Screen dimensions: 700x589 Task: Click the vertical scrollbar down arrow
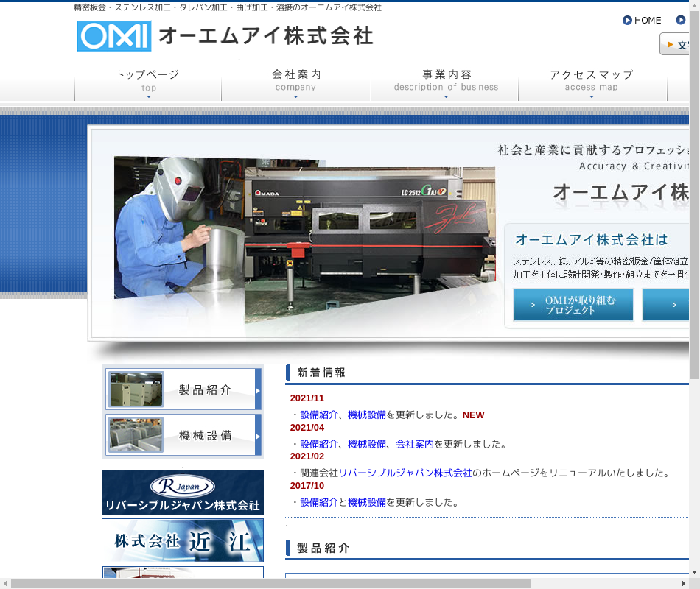694,571
